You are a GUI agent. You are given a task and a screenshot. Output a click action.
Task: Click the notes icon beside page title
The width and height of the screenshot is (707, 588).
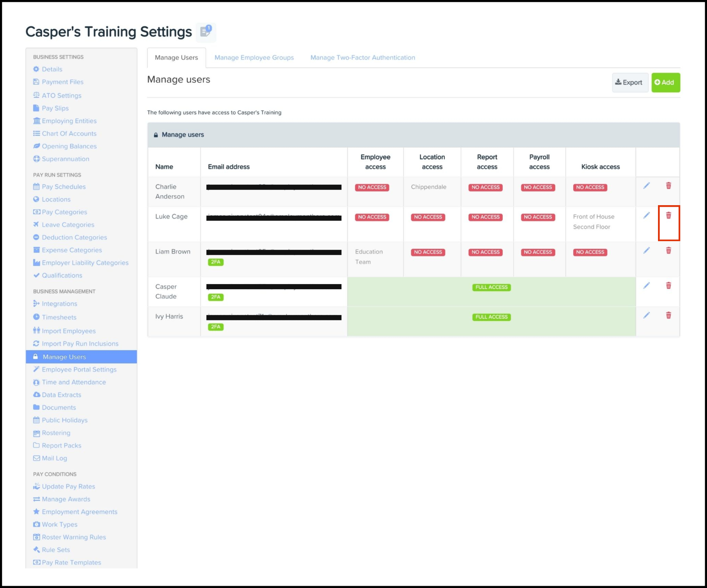[206, 32]
